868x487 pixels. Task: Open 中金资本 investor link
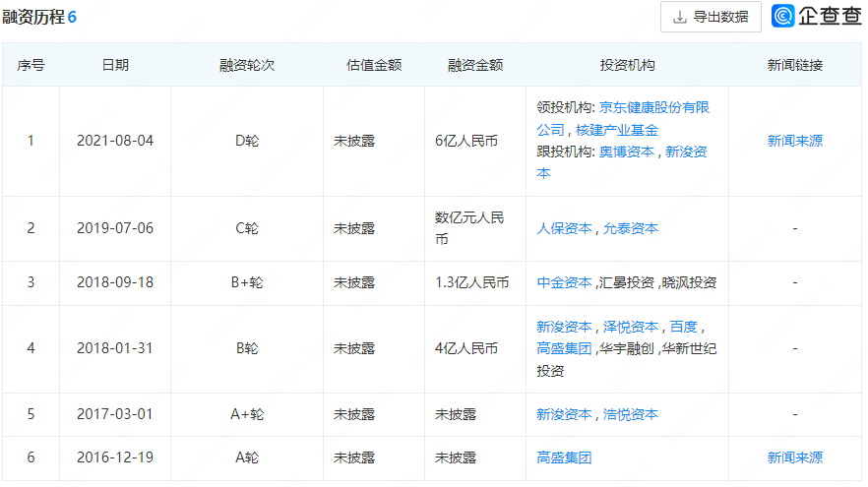(564, 282)
